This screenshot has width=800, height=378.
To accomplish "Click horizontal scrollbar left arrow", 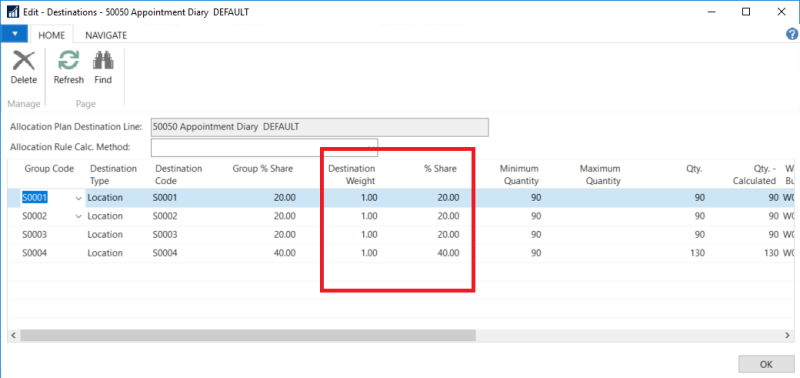I will (x=13, y=335).
